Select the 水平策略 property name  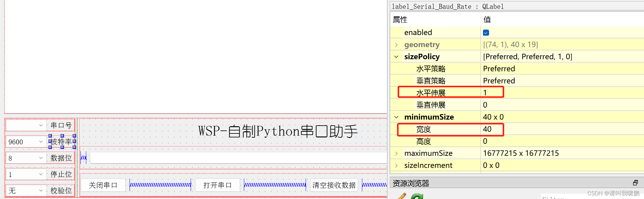pyautogui.click(x=431, y=69)
